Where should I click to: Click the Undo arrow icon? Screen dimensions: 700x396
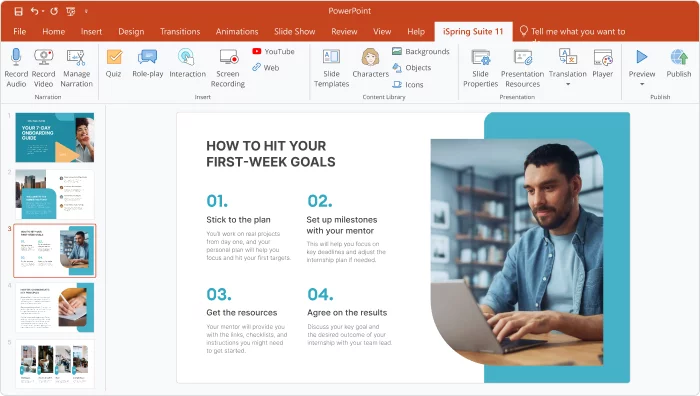click(34, 11)
